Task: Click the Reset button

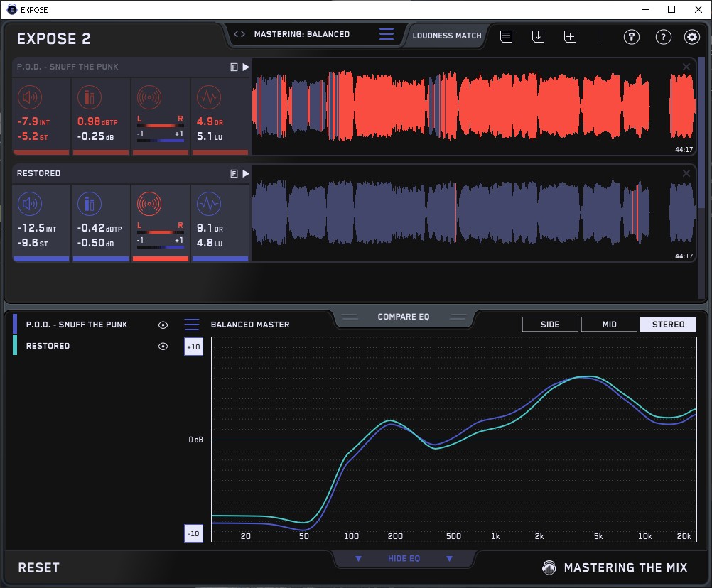Action: coord(39,567)
